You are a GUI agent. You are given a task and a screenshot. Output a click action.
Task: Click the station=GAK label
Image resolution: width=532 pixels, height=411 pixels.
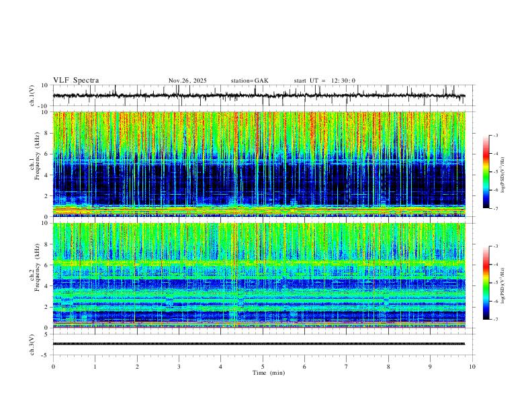(x=249, y=81)
